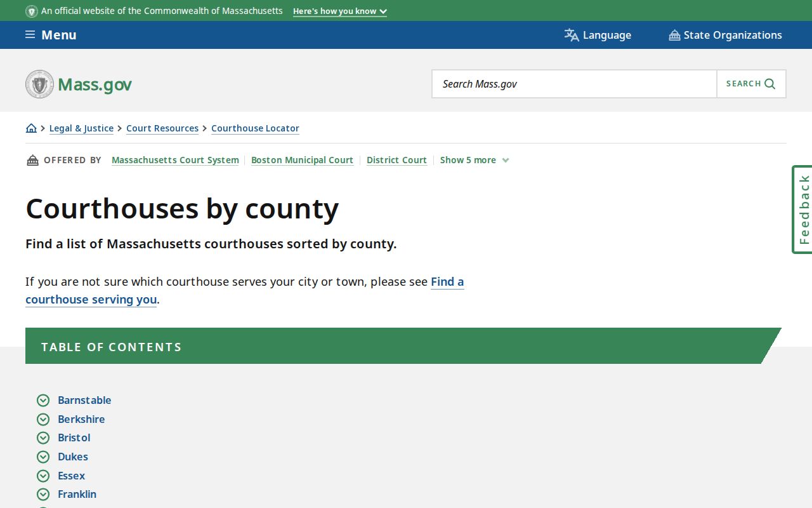The width and height of the screenshot is (812, 508).
Task: Open the Feedback side tab
Action: coord(803,210)
